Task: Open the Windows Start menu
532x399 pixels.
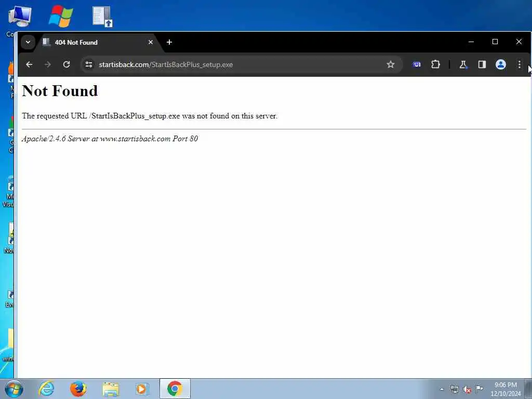Action: pyautogui.click(x=14, y=389)
